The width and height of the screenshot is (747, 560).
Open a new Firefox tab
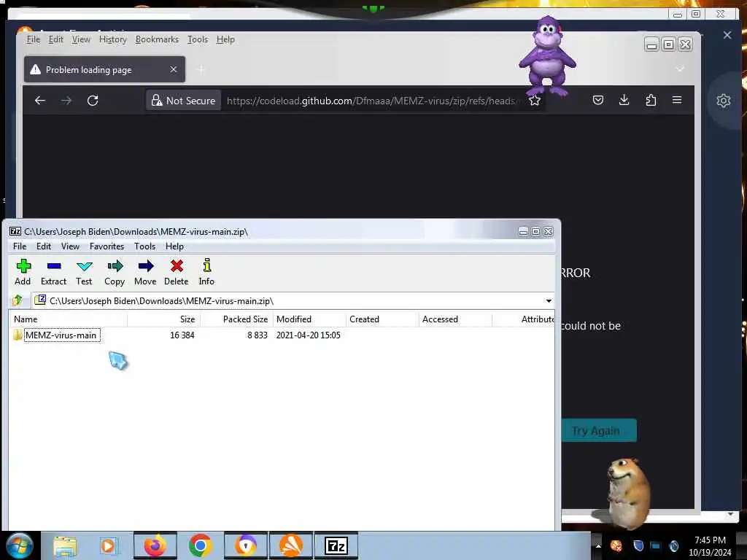(201, 70)
